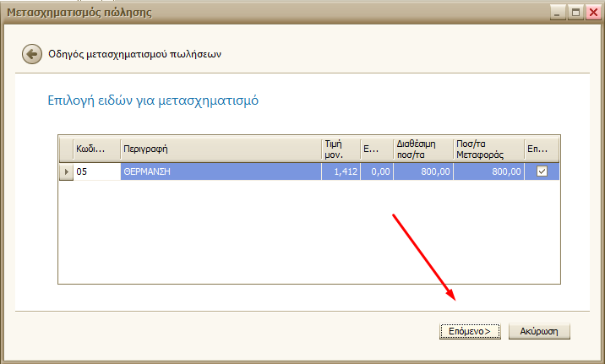Click the available quantity cell in ΘΕΡΜΑΝΣΗ row
Viewport: 605px width, 364px height.
(422, 171)
